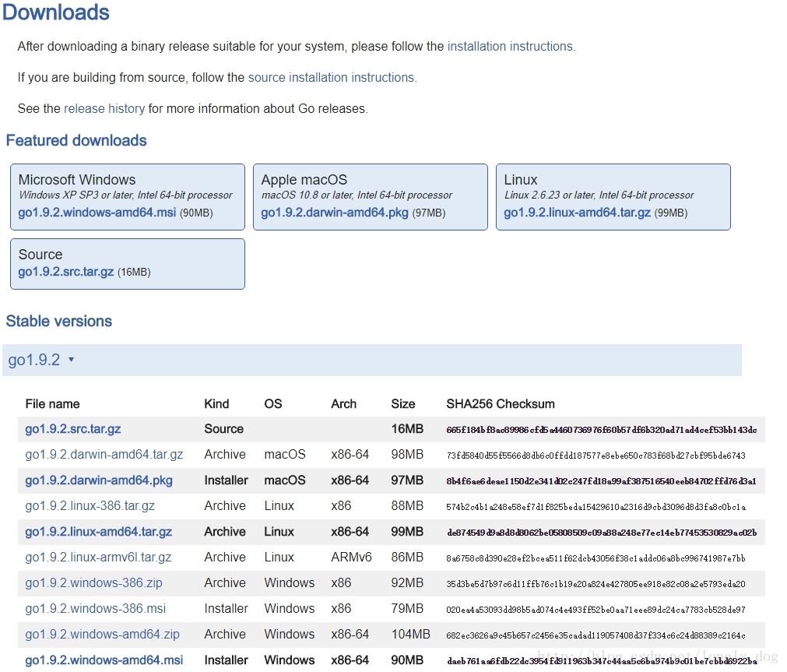This screenshot has height=672, width=787.
Task: Open the installation instructions link
Action: pyautogui.click(x=510, y=46)
